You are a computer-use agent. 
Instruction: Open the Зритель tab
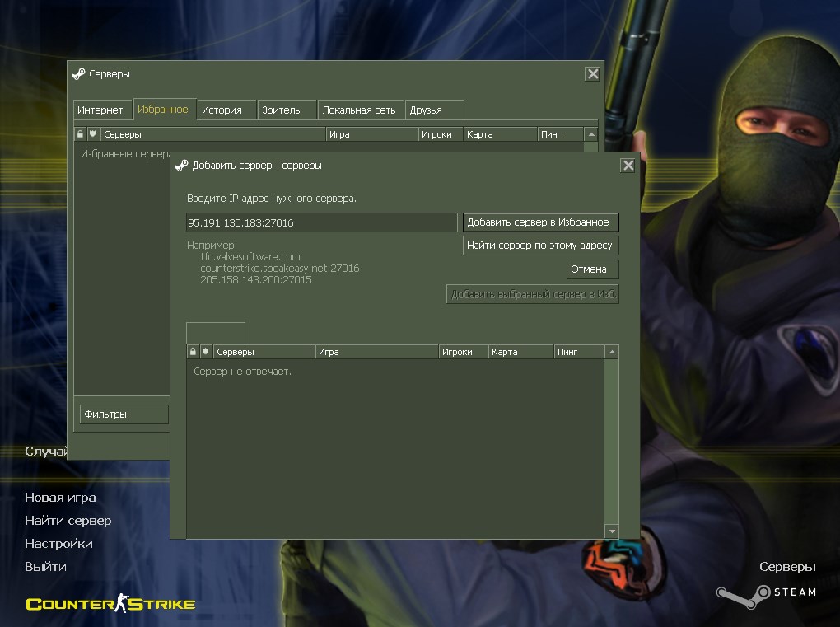(286, 110)
